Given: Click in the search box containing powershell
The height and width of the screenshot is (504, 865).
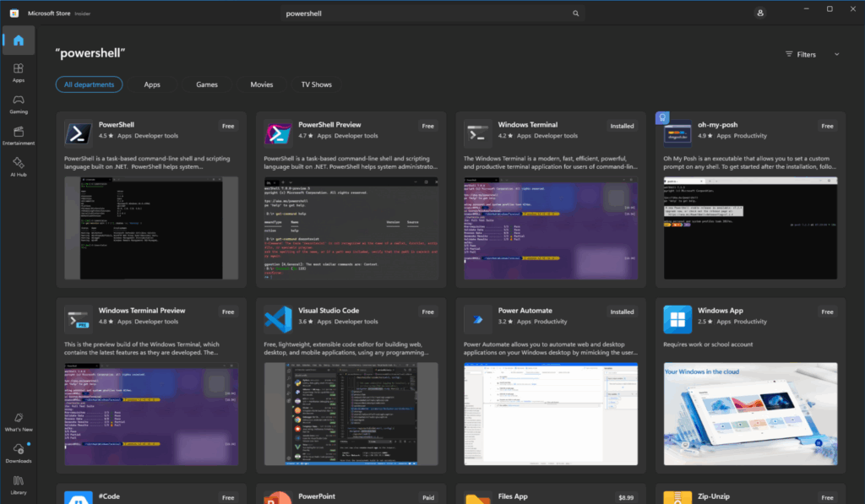Looking at the screenshot, I should coord(432,14).
